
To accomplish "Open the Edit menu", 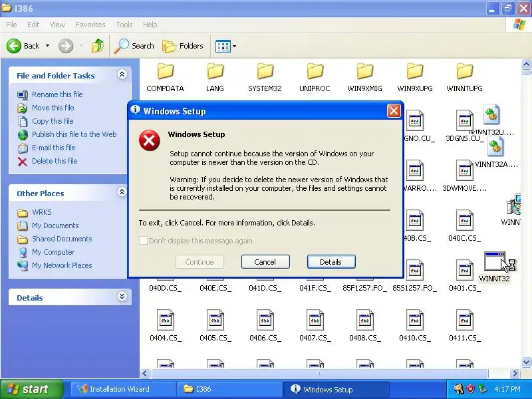I will (33, 25).
